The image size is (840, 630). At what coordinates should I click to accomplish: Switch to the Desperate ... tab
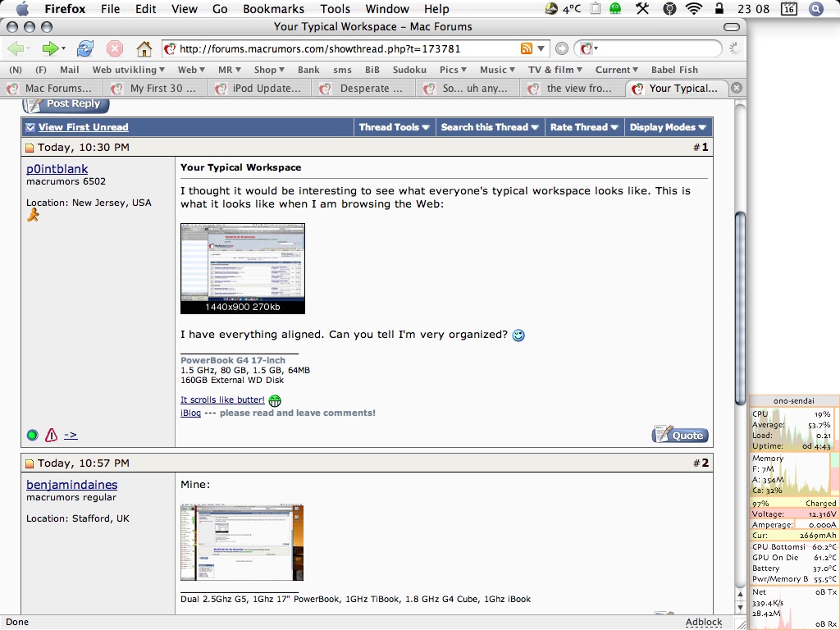click(x=364, y=88)
